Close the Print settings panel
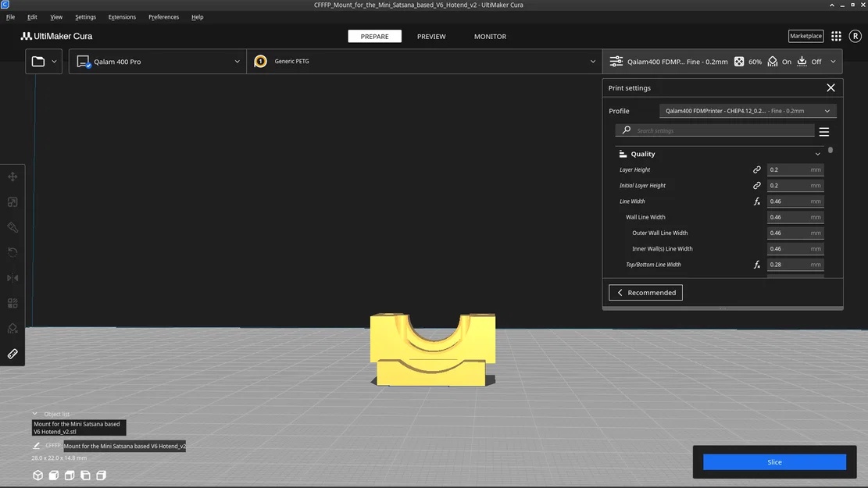The height and width of the screenshot is (488, 868). 830,88
